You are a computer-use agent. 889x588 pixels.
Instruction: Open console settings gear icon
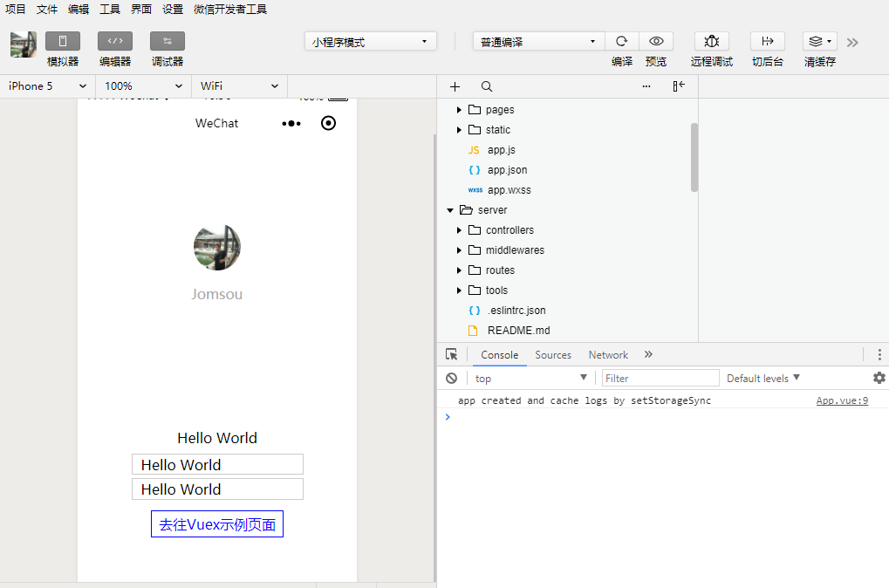click(x=879, y=378)
